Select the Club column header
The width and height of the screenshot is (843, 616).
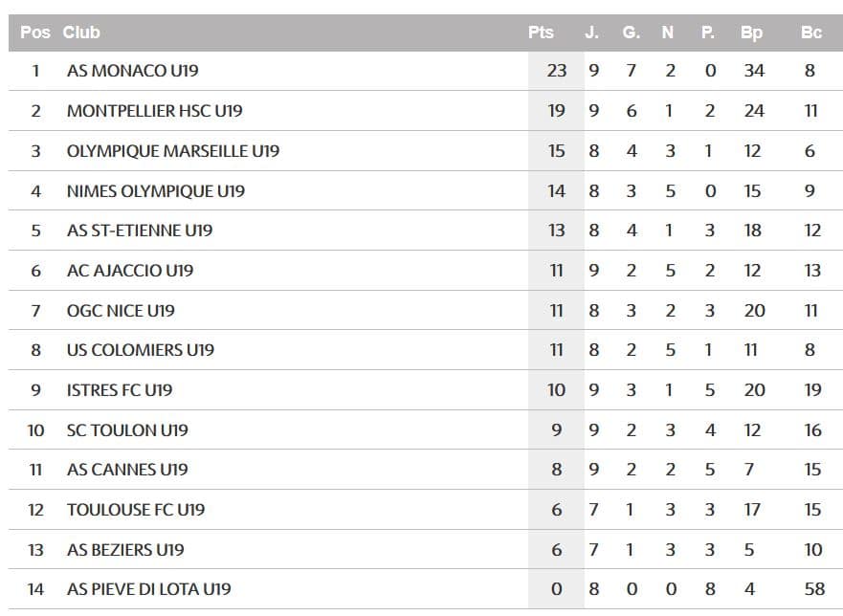click(x=81, y=33)
